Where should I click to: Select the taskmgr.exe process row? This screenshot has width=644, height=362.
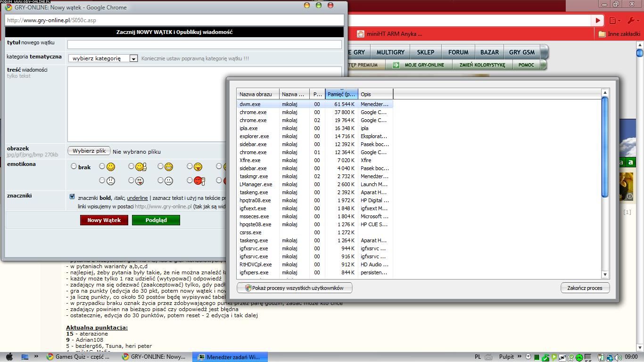tap(315, 176)
